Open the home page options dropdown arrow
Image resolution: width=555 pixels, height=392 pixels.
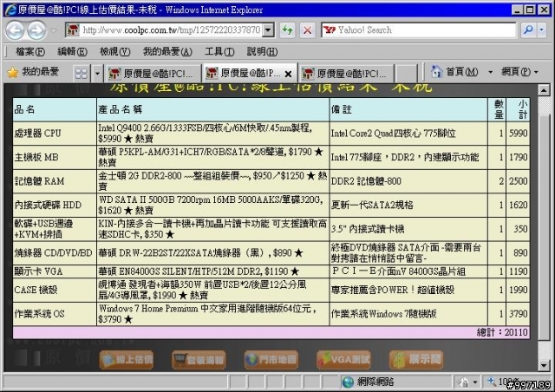490,72
